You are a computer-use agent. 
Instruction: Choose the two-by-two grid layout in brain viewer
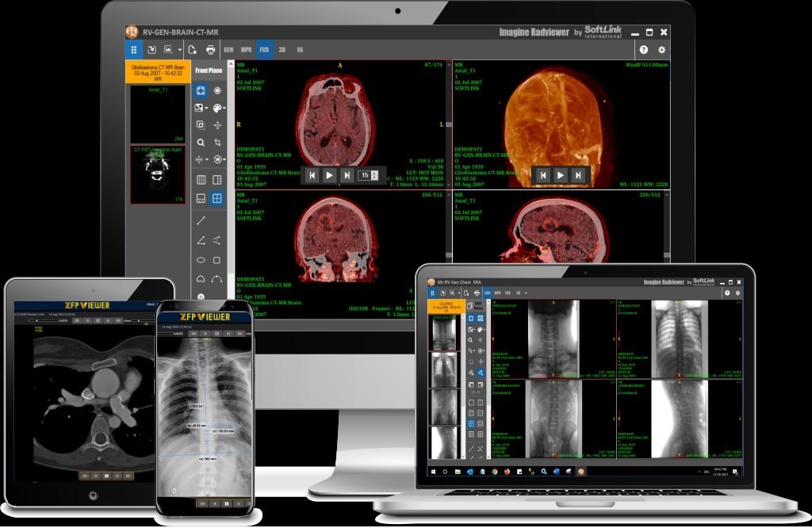[217, 198]
